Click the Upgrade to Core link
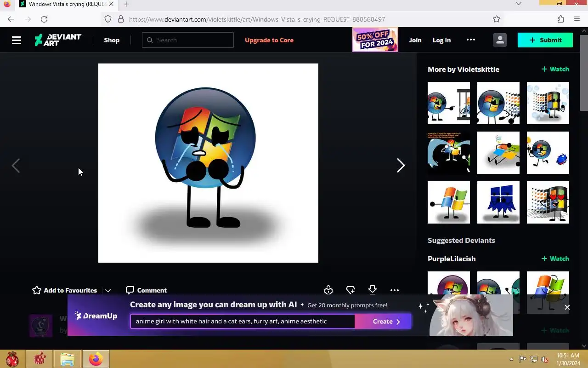This screenshot has width=588, height=368. (x=269, y=40)
